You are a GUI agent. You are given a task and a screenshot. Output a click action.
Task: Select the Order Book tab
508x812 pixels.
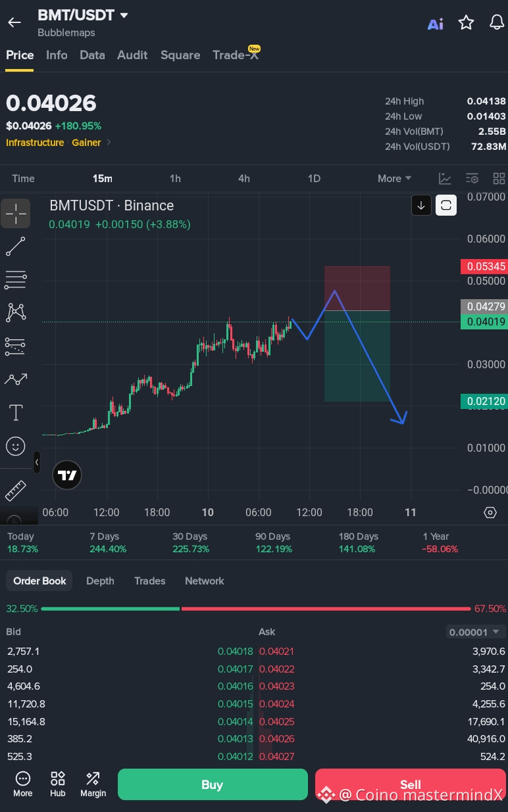point(39,581)
